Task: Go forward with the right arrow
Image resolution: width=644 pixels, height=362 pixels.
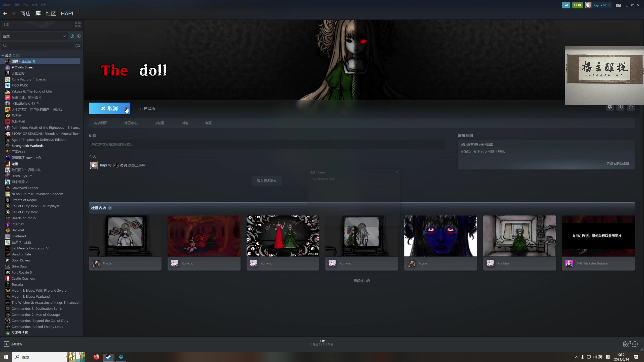Action: tap(14, 14)
